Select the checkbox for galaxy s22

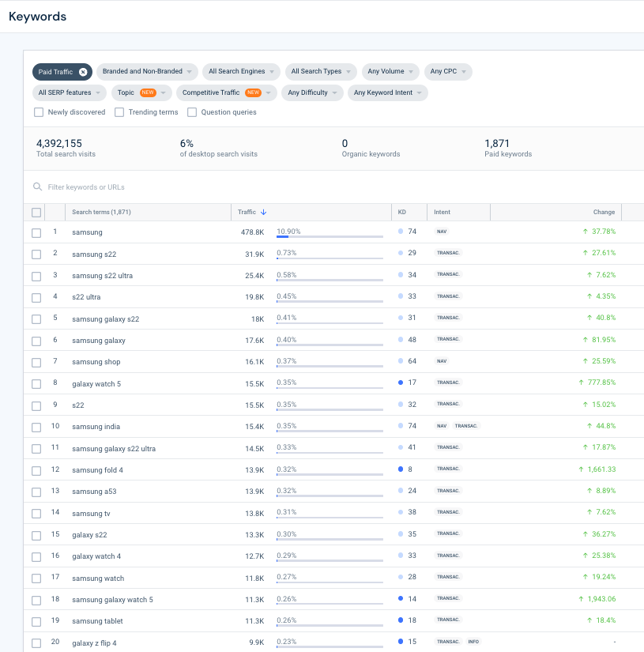tap(36, 535)
